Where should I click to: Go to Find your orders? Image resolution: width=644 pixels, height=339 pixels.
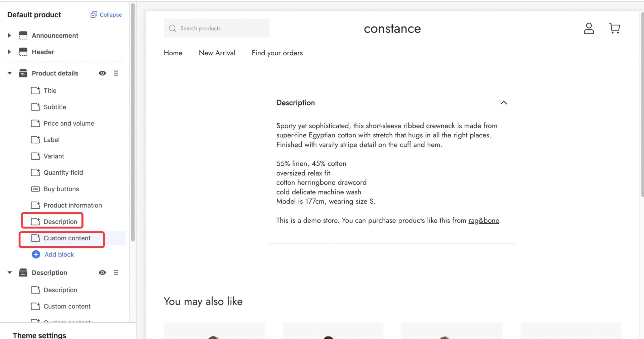[277, 53]
